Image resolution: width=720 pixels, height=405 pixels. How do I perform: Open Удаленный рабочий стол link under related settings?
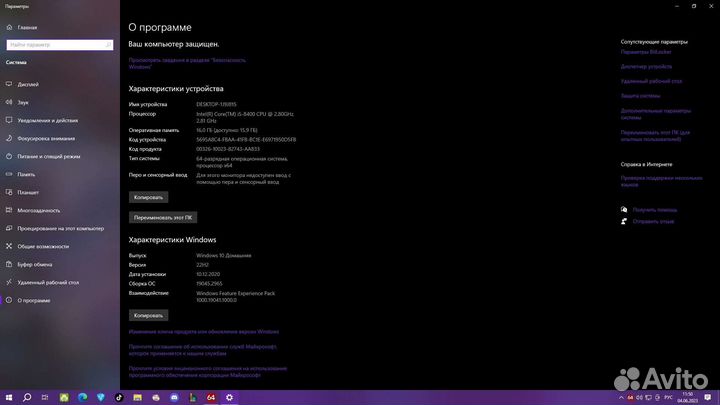(x=651, y=81)
